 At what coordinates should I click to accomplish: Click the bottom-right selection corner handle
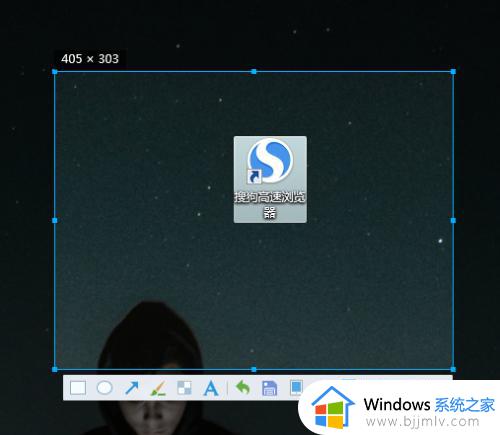(453, 369)
